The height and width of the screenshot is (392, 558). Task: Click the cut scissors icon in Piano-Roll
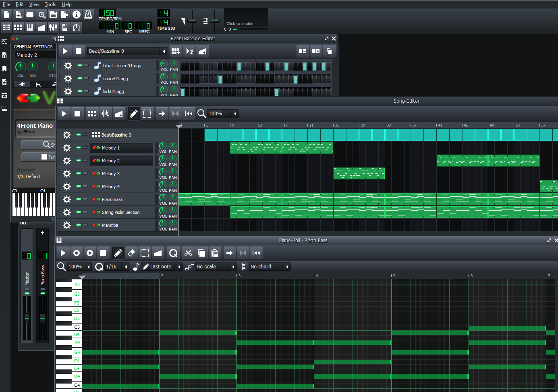coord(188,253)
